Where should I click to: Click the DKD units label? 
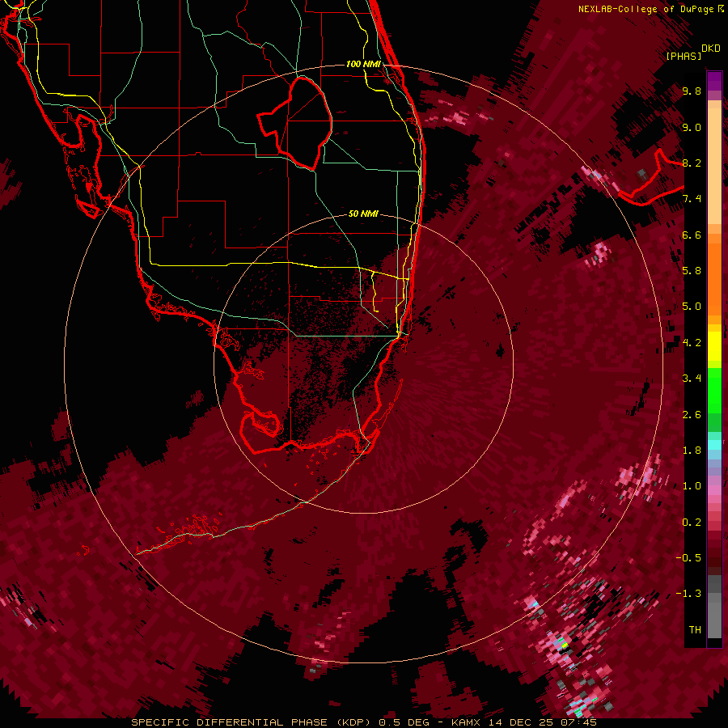[x=711, y=49]
